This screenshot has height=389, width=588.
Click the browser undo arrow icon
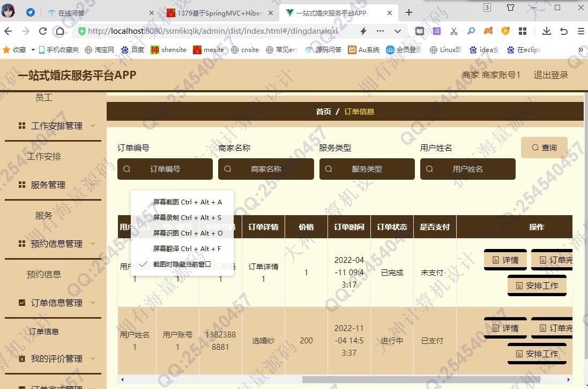click(563, 31)
